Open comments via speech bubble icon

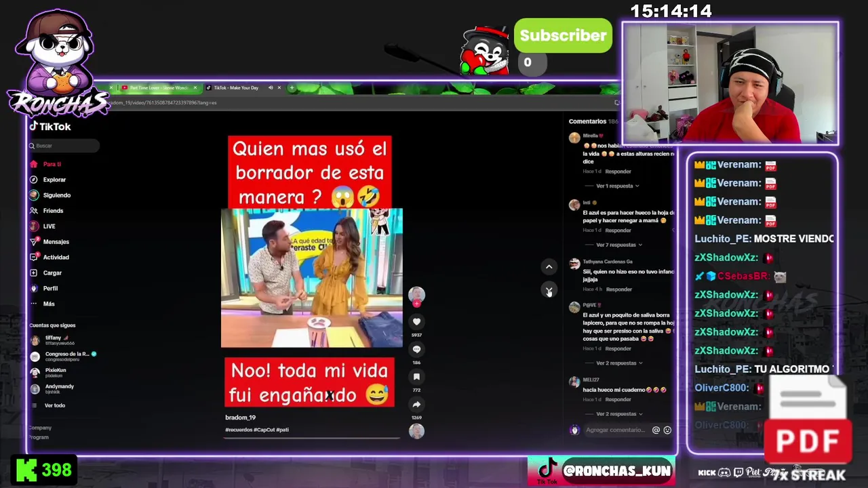417,350
